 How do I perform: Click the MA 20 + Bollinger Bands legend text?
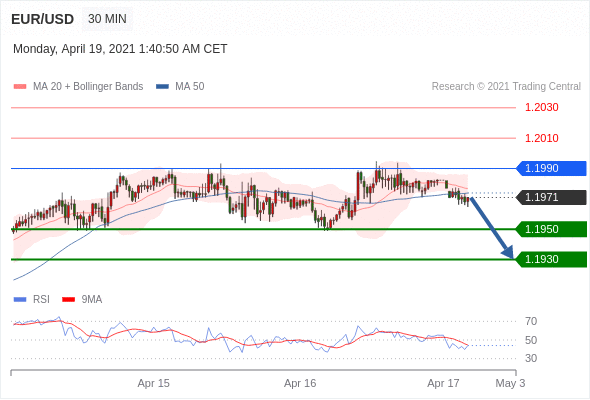coord(88,87)
